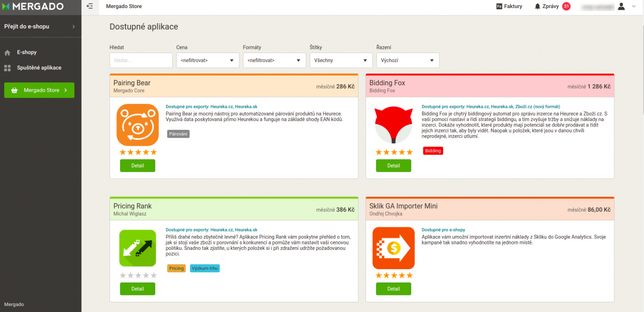
Task: Click Detail button for Pricing Rank
Action: [138, 289]
